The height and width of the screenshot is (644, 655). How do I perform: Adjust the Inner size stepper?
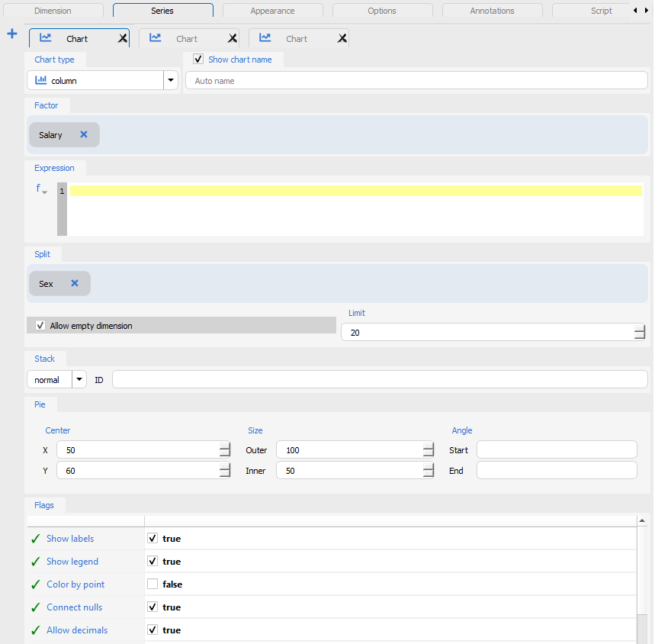click(x=429, y=471)
